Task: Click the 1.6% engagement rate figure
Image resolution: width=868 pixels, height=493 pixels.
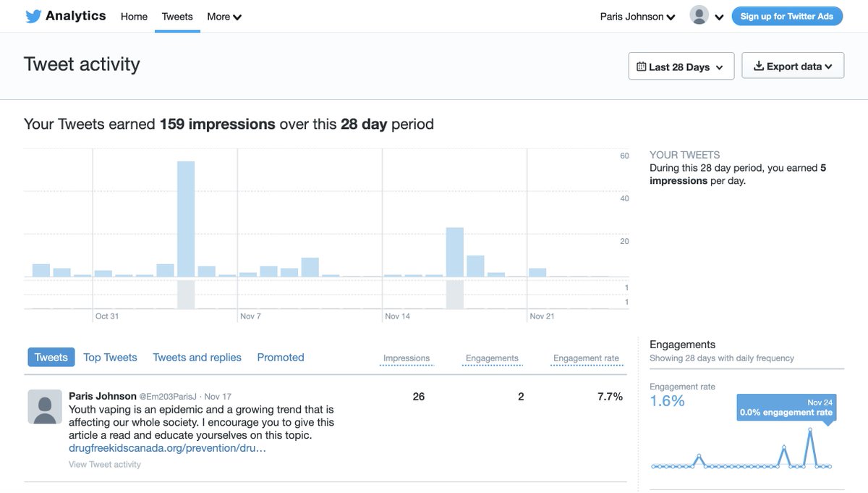Action: (667, 401)
